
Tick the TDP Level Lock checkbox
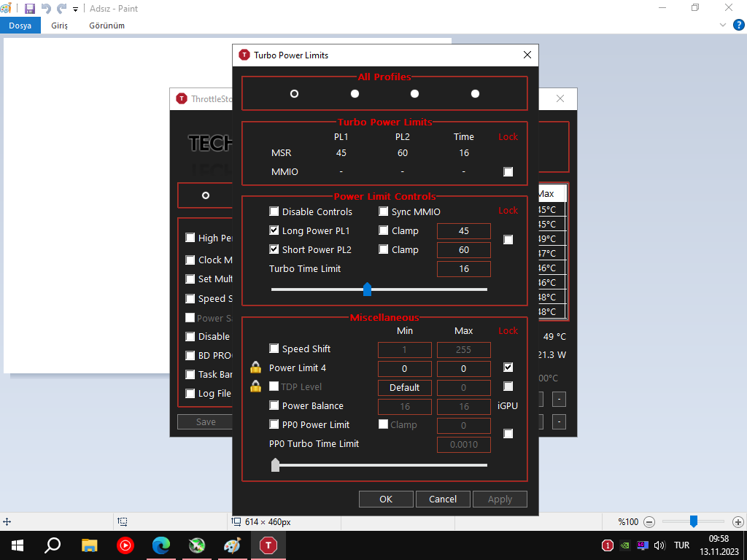pos(508,386)
